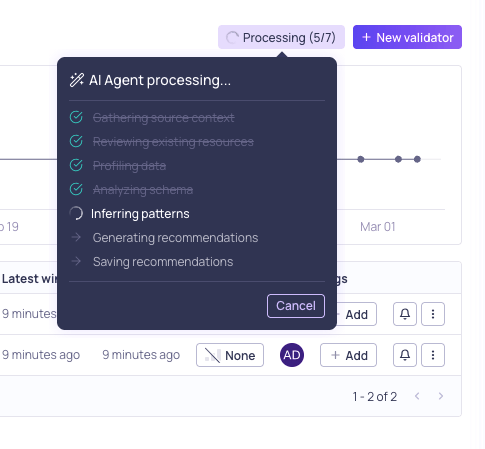Click the spinner icon in Processing button
This screenshot has width=485, height=449.
coord(232,37)
